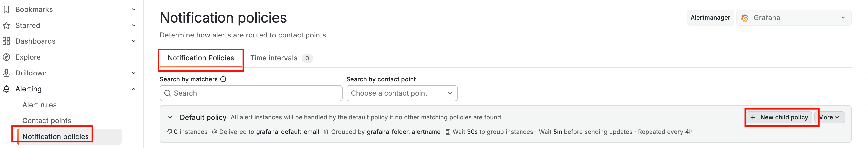Collapse the Alerting section chevron

coord(134,89)
